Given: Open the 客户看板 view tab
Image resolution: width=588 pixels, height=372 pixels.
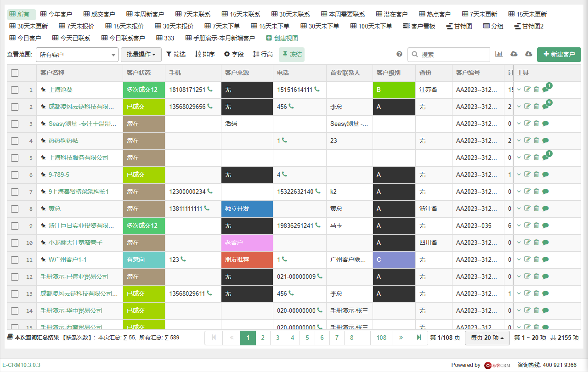Looking at the screenshot, I should (x=419, y=26).
